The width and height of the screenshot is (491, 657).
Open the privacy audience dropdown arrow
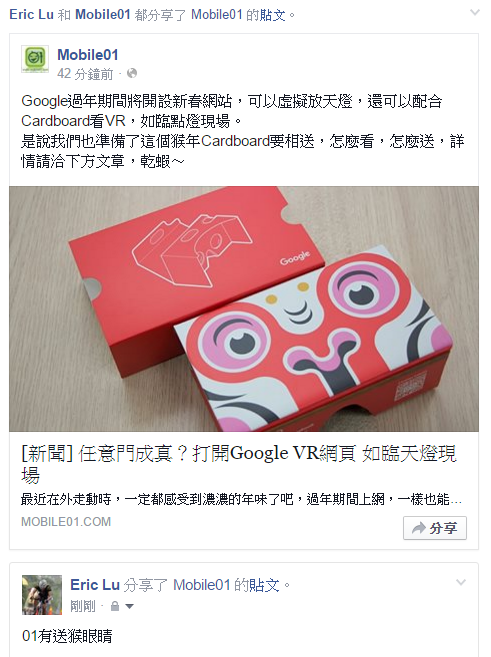(x=129, y=606)
